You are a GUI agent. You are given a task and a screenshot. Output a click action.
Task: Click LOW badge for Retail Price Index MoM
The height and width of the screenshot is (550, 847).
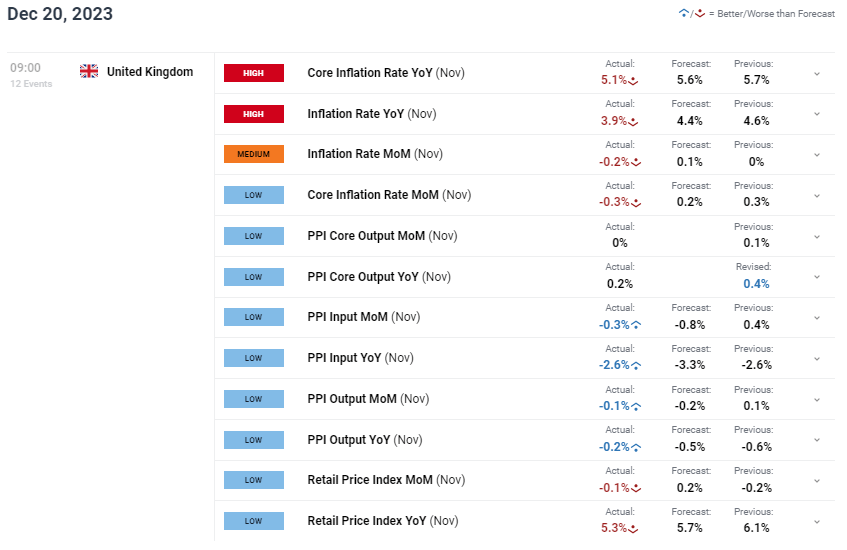(254, 480)
